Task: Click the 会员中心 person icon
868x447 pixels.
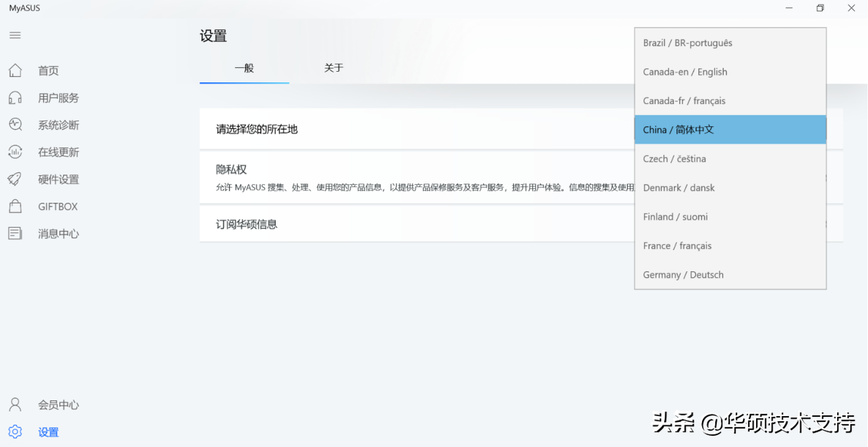Action: coord(15,405)
